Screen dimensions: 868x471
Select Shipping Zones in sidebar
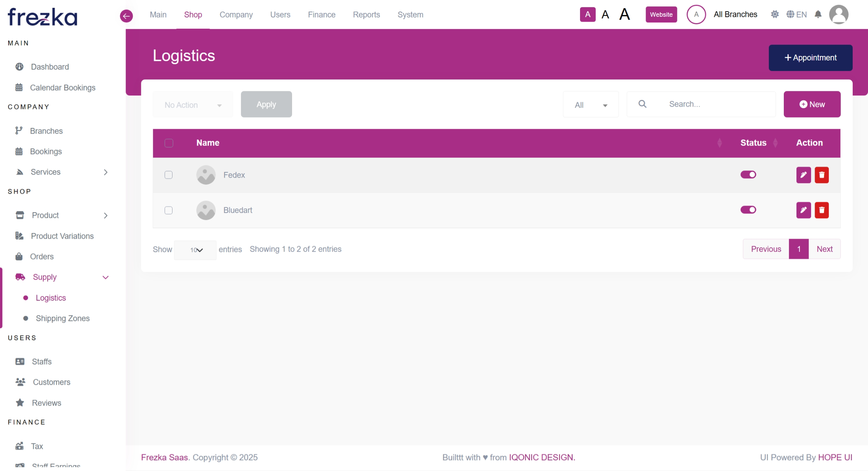pyautogui.click(x=63, y=318)
